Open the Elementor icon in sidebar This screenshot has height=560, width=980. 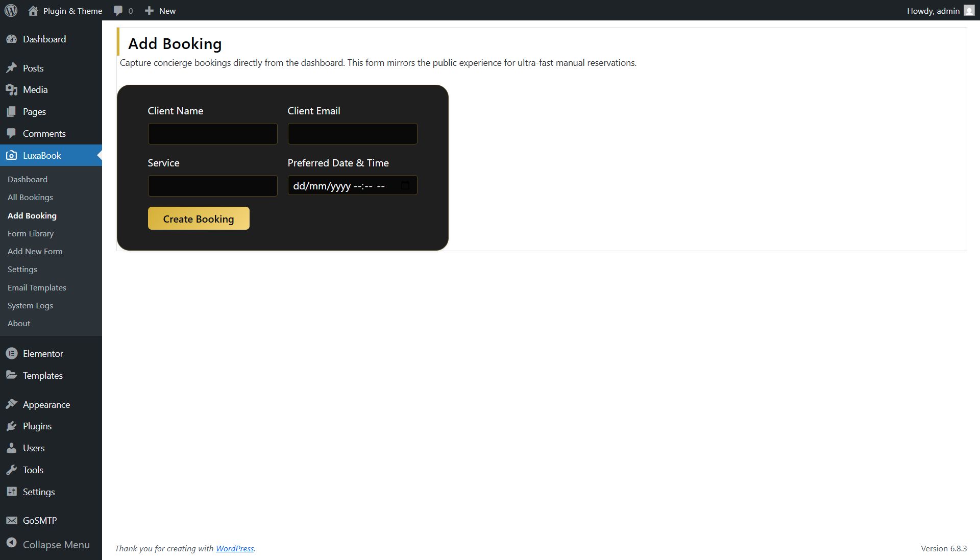pos(11,353)
